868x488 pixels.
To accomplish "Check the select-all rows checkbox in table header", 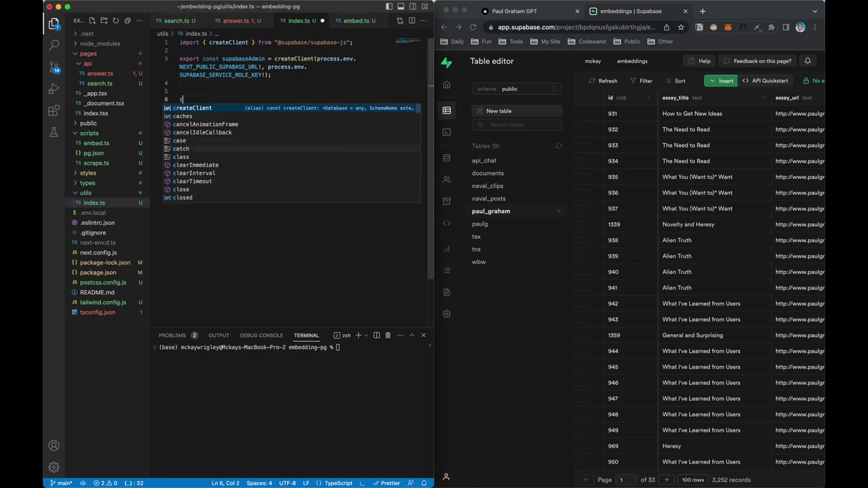I will (x=583, y=98).
